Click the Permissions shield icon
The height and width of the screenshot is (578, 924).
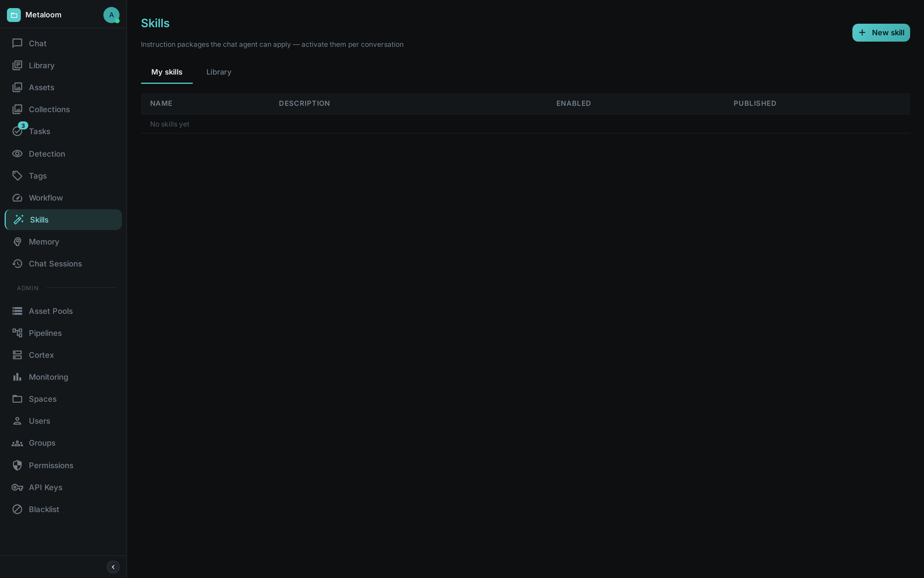(x=17, y=465)
